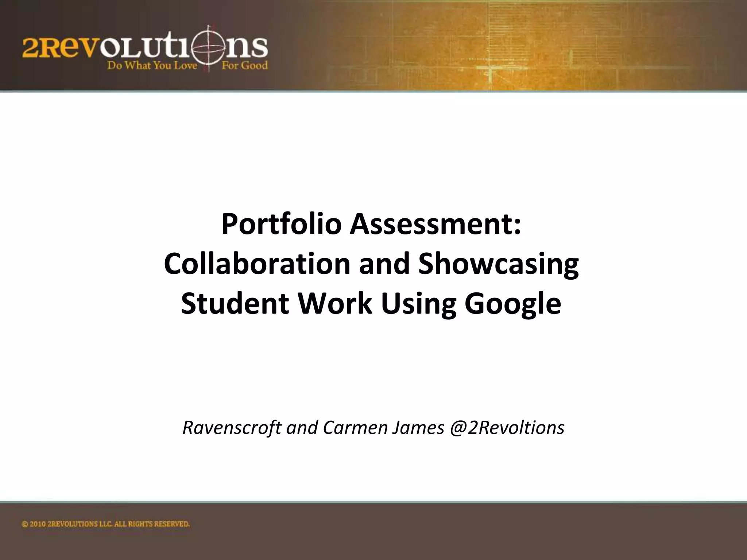This screenshot has height=560, width=747.
Task: Click the "Portfolio Assessment:" title line
Action: point(371,225)
